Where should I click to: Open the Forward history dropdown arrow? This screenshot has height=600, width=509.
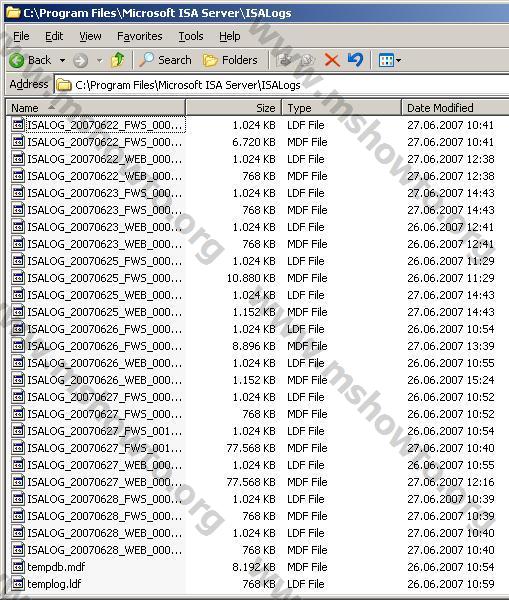coord(100,60)
